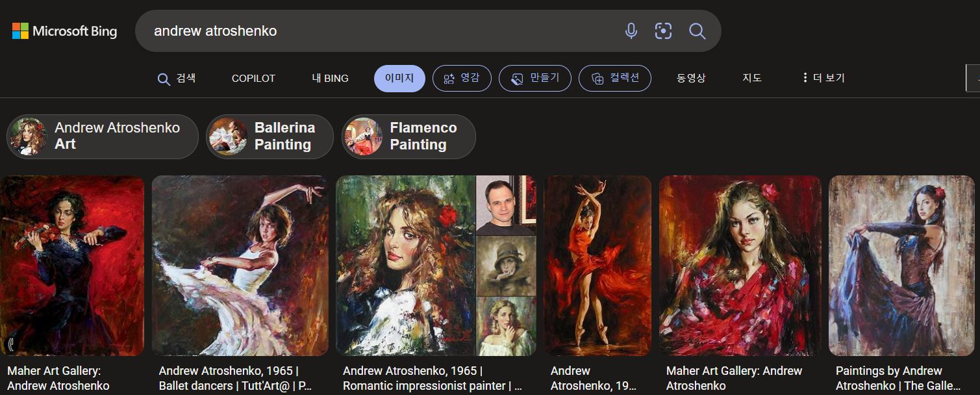This screenshot has width=980, height=395.
Task: Open the blue dress flamenco dancer painting
Action: pos(901,266)
